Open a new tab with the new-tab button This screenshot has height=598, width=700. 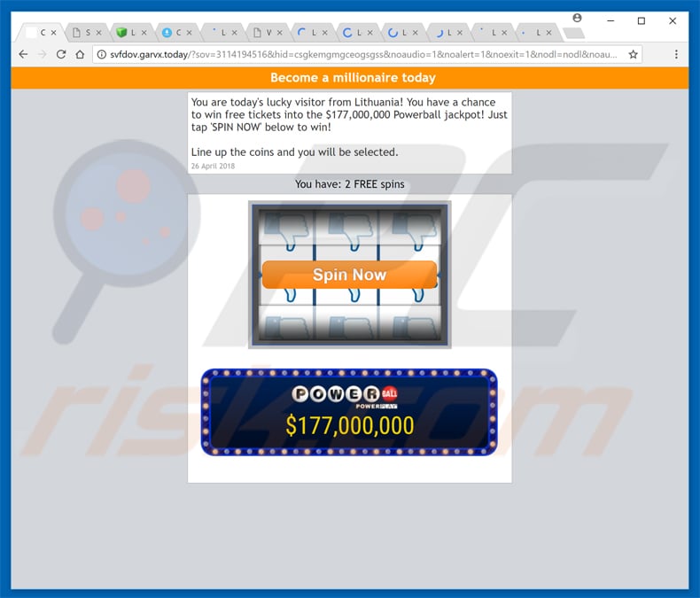(x=573, y=33)
